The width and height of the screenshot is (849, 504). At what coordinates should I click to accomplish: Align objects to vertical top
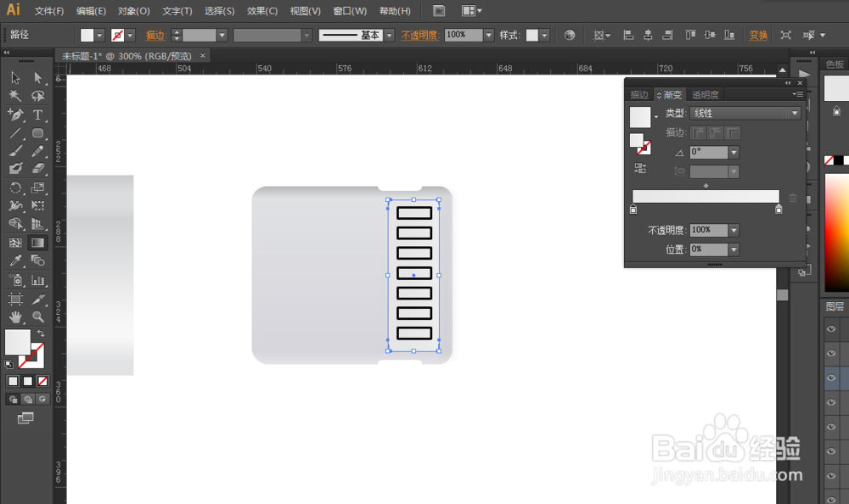690,35
